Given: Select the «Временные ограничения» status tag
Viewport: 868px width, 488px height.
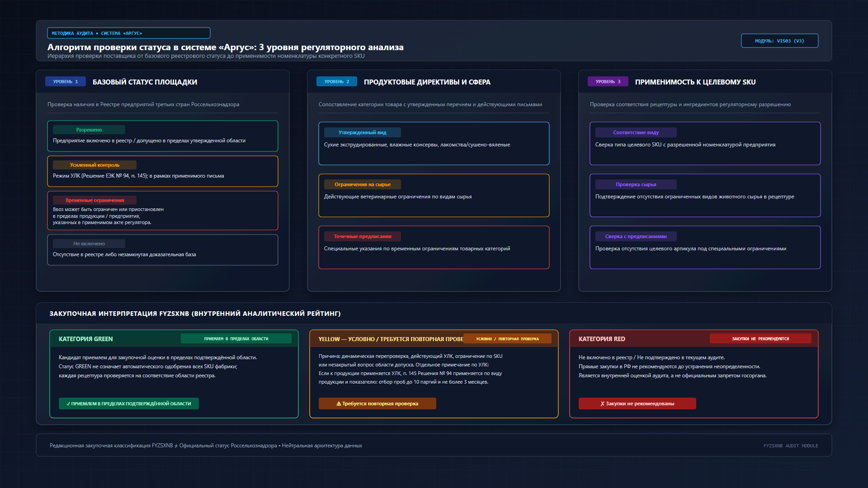Looking at the screenshot, I should (94, 200).
